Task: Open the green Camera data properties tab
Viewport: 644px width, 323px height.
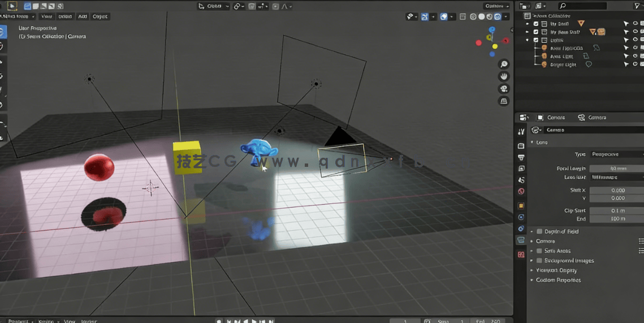Action: 521,240
